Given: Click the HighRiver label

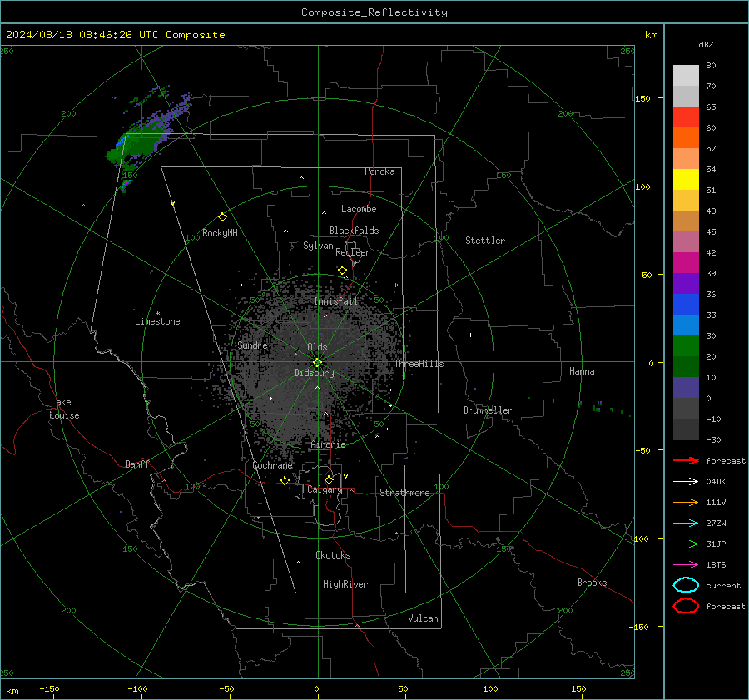Looking at the screenshot, I should (x=345, y=584).
